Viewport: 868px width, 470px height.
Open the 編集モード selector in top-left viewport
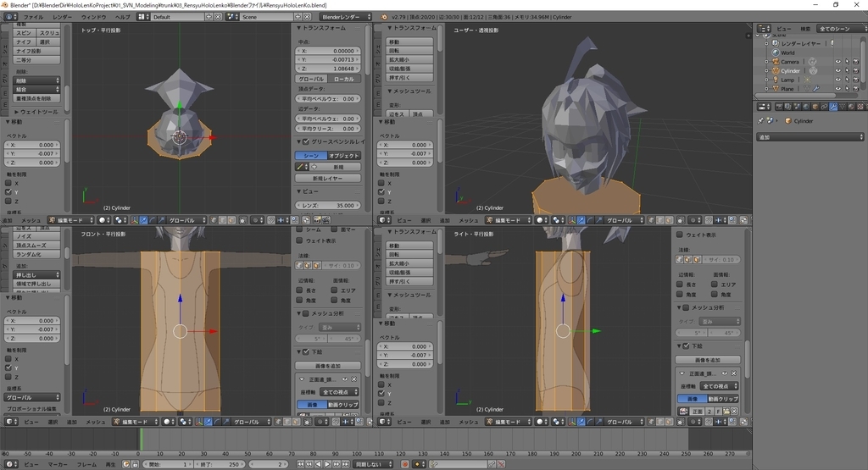coord(71,220)
